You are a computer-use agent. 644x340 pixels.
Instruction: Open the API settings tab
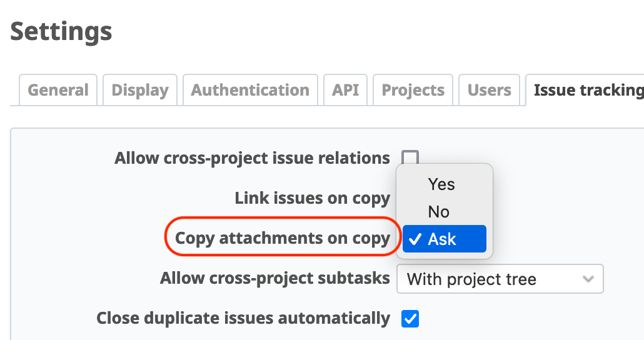(346, 90)
